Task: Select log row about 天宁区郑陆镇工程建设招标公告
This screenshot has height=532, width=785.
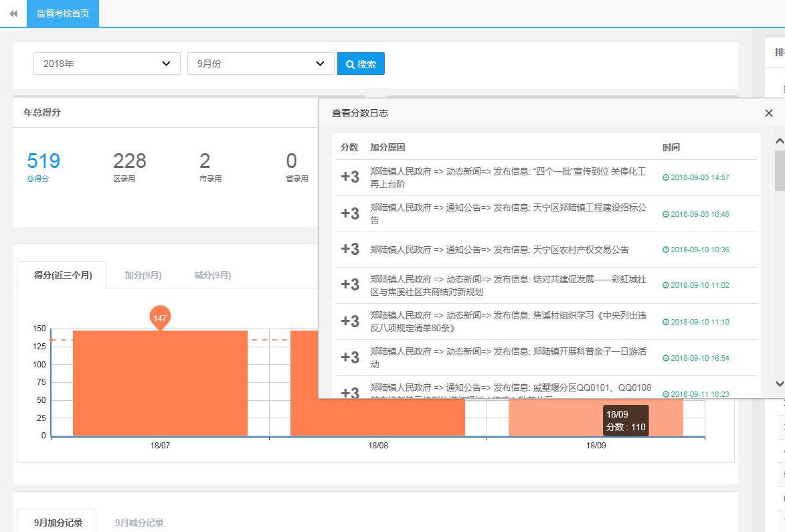Action: [x=546, y=213]
